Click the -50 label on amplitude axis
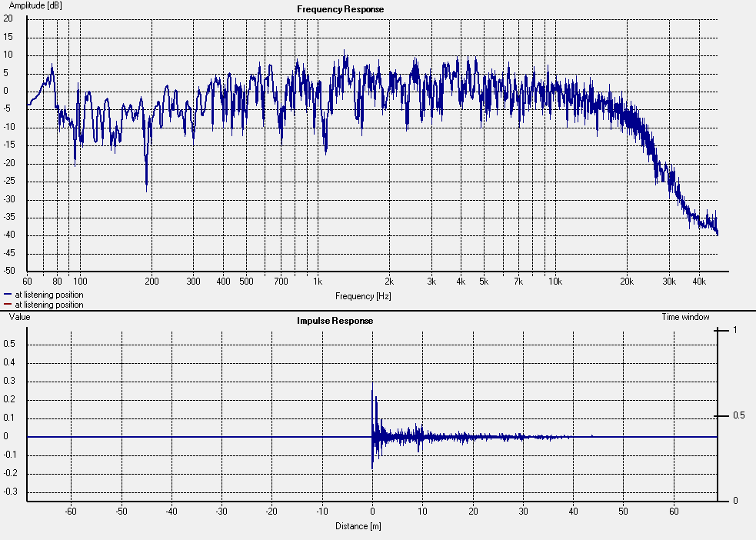756x540 pixels. (x=10, y=271)
